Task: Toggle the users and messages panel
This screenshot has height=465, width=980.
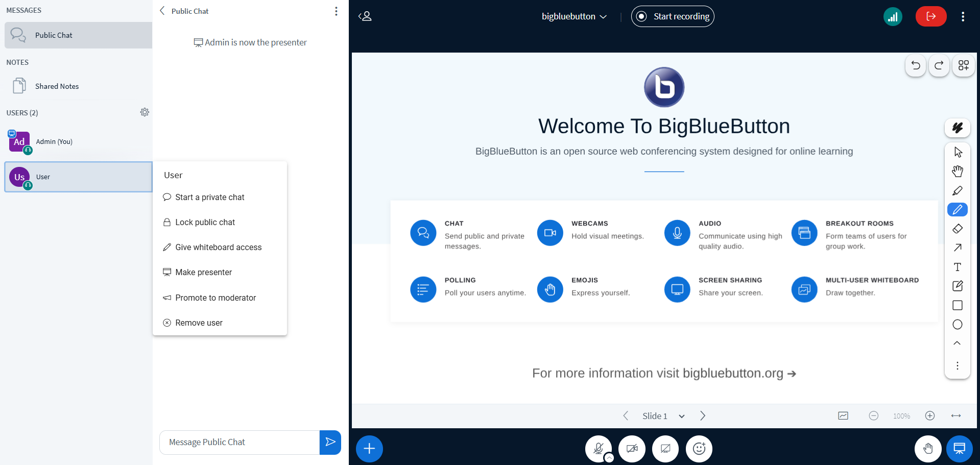Action: pyautogui.click(x=365, y=16)
